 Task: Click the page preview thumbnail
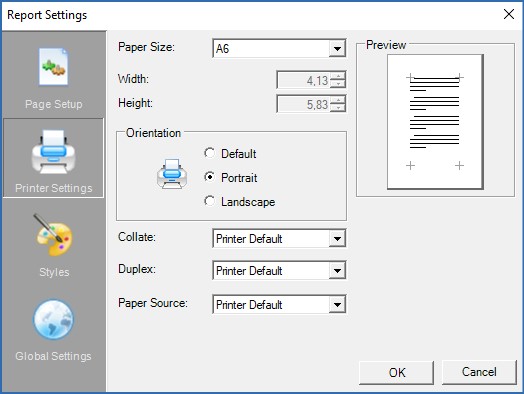435,122
